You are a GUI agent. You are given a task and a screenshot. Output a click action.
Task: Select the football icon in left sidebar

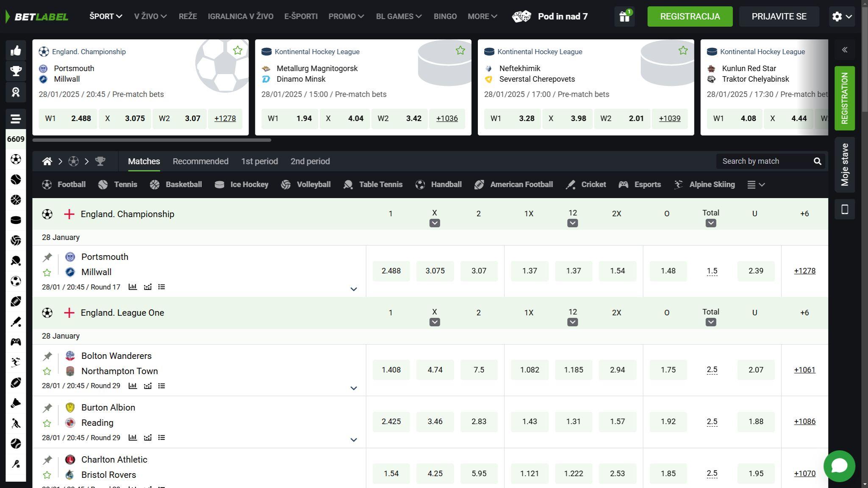tap(16, 159)
